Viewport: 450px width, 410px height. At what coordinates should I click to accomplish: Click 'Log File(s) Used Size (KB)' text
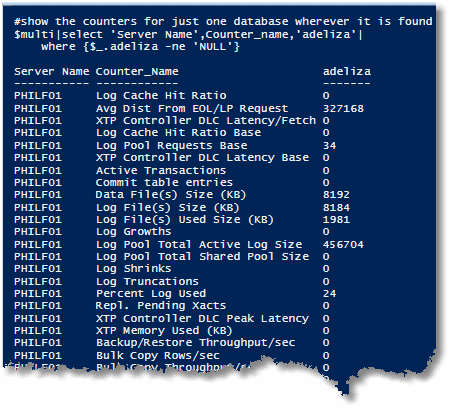(x=185, y=220)
